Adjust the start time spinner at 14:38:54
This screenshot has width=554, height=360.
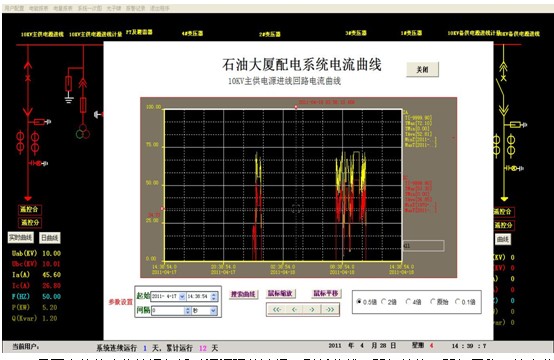coord(213,296)
